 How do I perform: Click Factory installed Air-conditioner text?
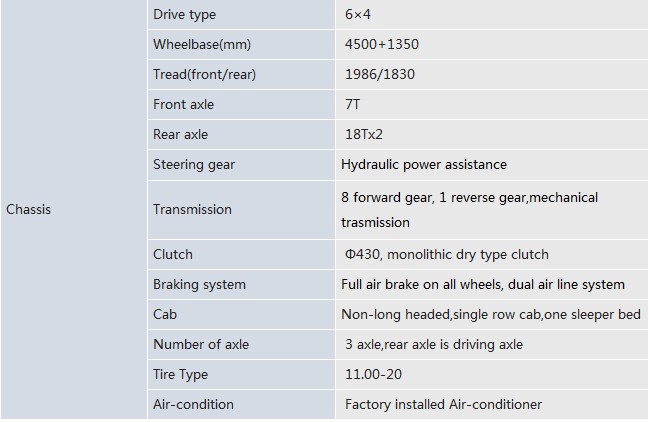coord(443,405)
